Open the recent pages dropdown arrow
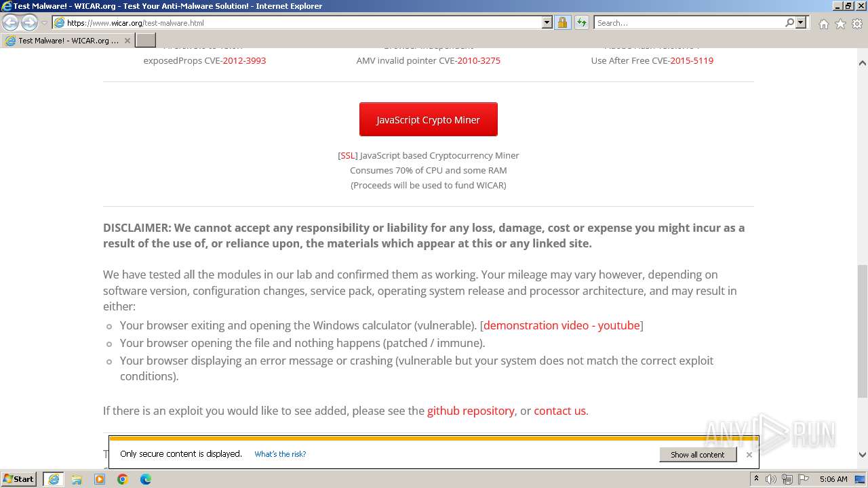This screenshot has height=488, width=868. [44, 23]
